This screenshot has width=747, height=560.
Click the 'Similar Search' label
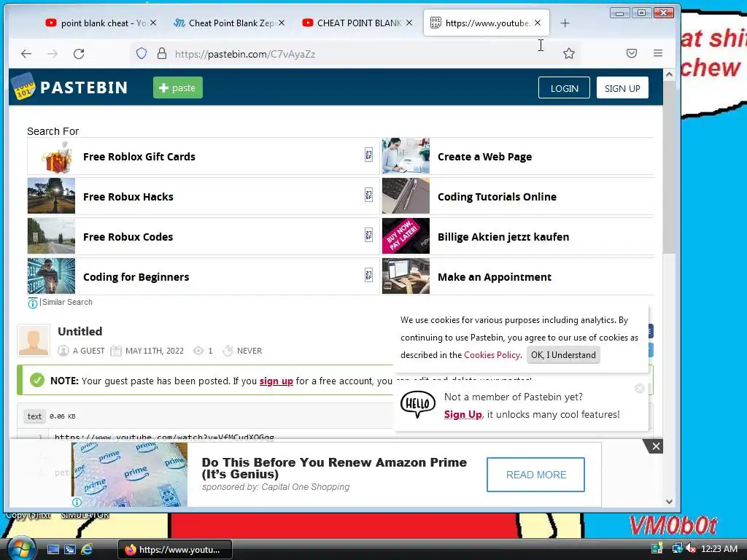coord(67,302)
